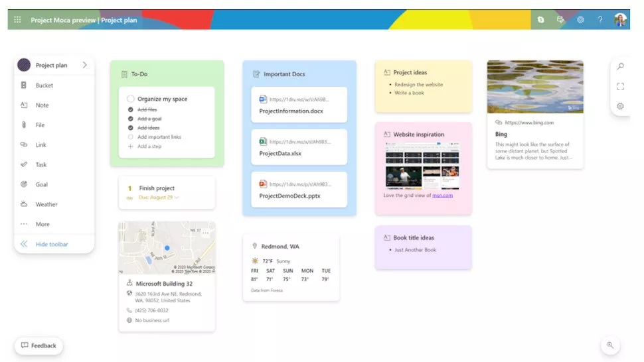The height and width of the screenshot is (362, 644).
Task: Select the Just Another Book bullet
Action: pyautogui.click(x=415, y=250)
